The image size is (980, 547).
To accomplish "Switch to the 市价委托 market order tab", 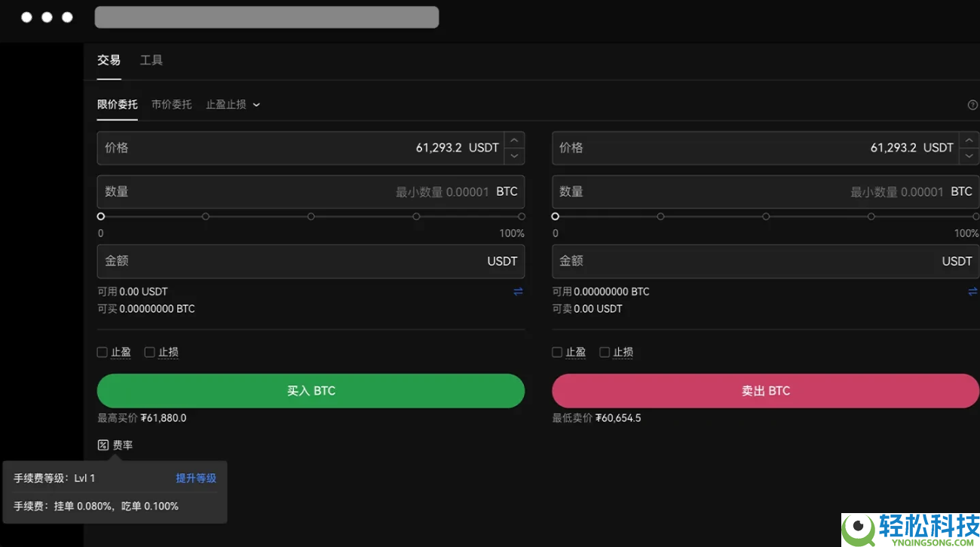I will click(171, 105).
